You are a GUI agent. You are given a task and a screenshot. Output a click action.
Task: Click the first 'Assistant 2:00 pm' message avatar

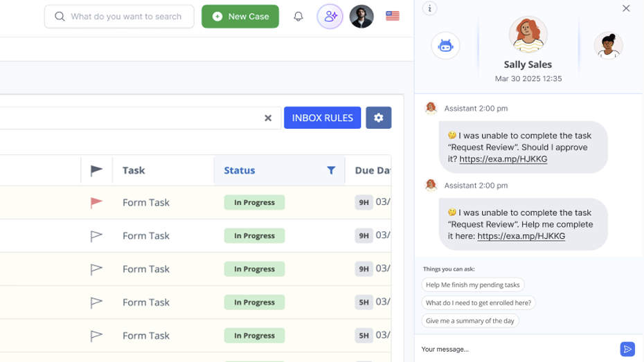pos(431,108)
